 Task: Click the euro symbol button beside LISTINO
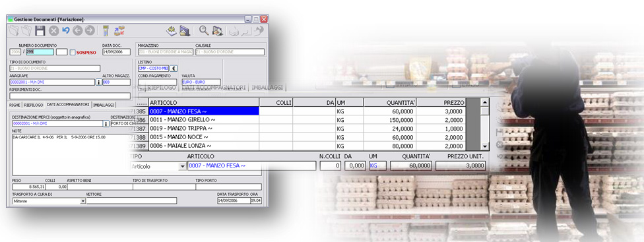tap(174, 69)
